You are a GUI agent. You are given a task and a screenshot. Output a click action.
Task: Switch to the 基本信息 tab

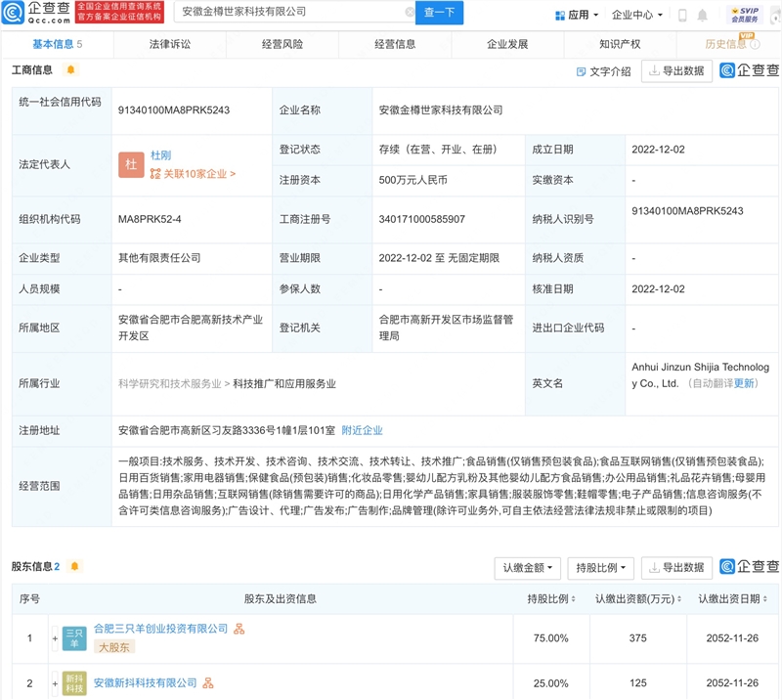point(58,44)
